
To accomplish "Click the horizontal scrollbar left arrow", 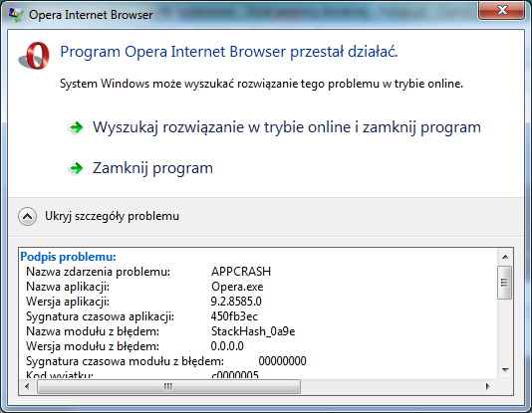I will (28, 386).
